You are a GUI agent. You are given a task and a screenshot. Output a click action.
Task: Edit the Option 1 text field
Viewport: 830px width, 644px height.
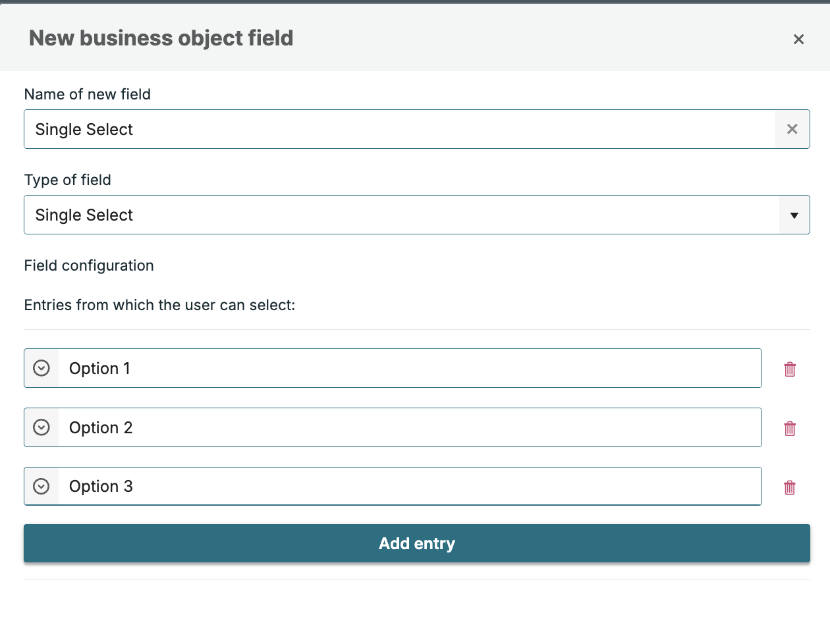(x=410, y=368)
